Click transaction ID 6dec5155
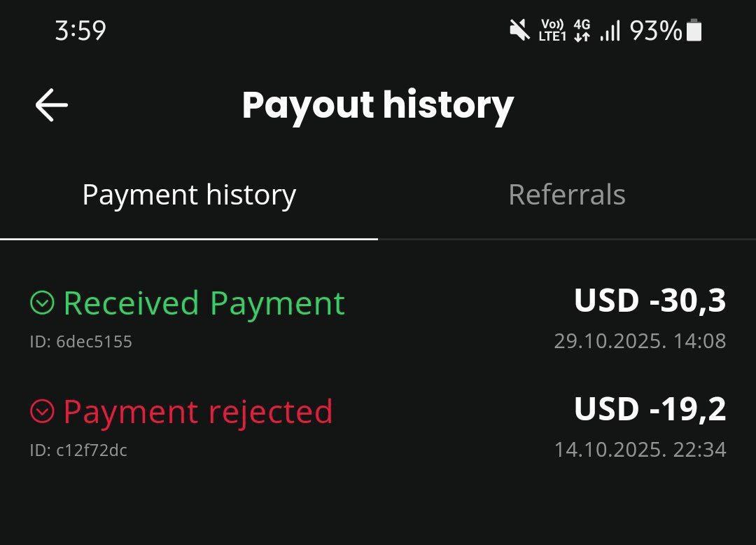756x545 pixels. click(x=80, y=342)
